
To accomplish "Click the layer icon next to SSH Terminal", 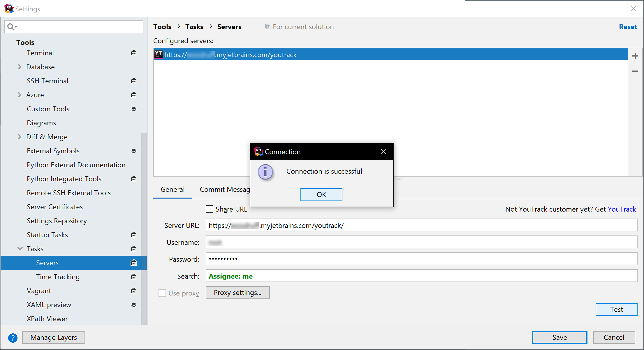I will pyautogui.click(x=134, y=81).
